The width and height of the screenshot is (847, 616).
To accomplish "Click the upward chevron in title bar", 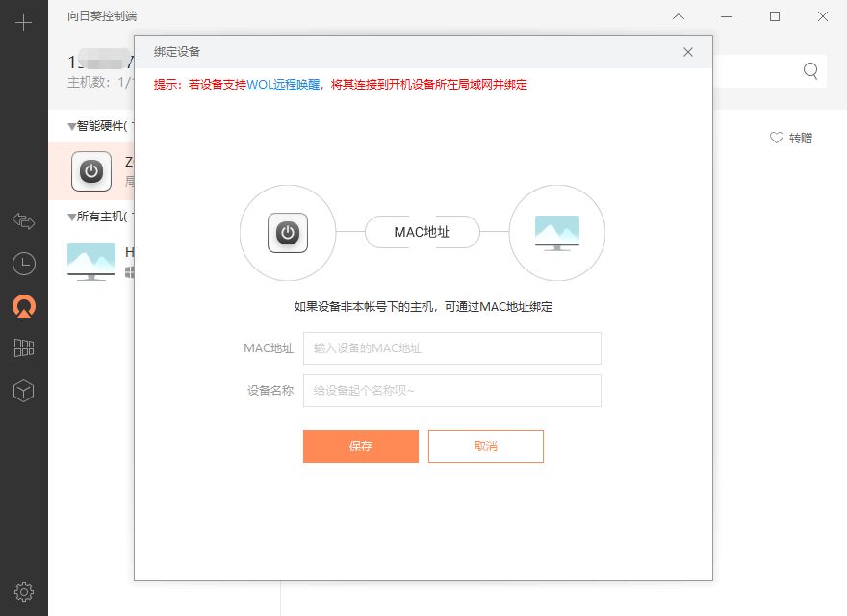I will tap(679, 16).
